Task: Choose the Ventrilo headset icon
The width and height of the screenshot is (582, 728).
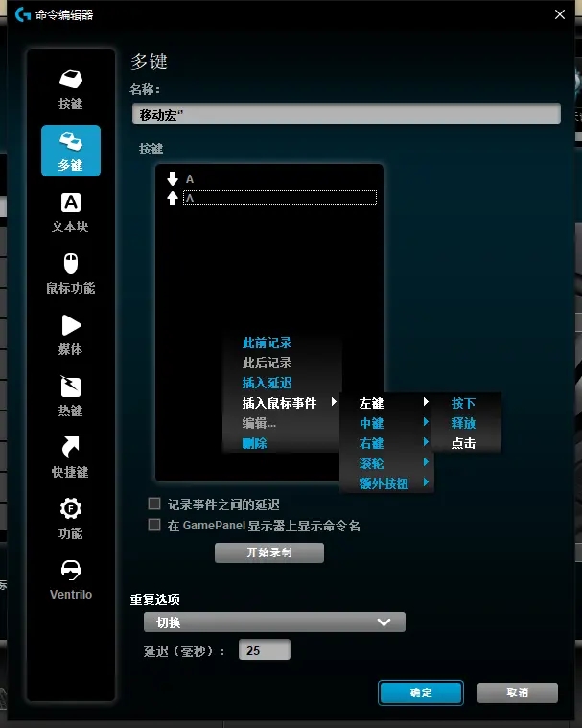Action: (71, 571)
